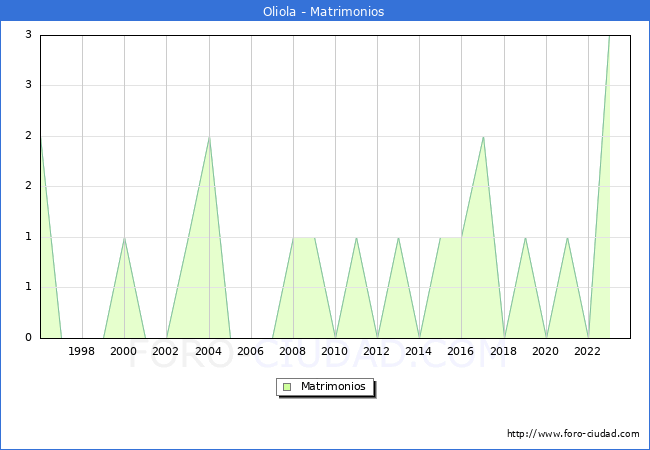650x450 pixels.
Task: Click the 2008 year tick label
Action: (293, 351)
